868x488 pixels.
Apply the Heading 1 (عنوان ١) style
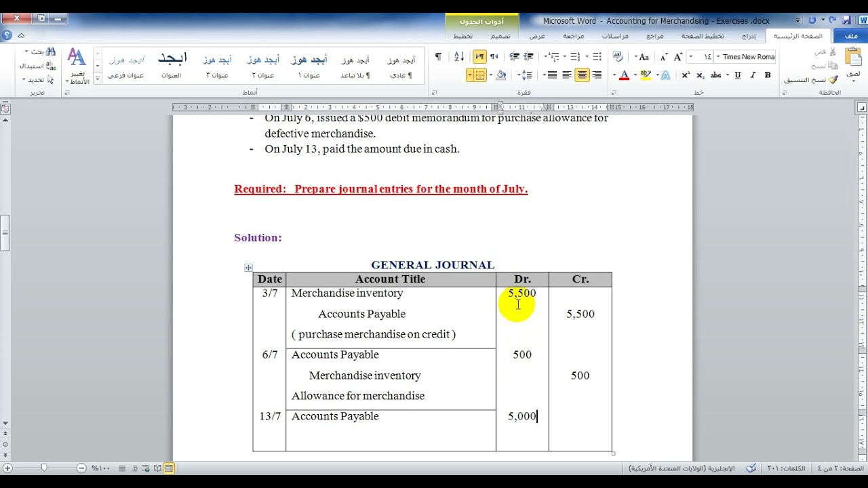click(309, 66)
